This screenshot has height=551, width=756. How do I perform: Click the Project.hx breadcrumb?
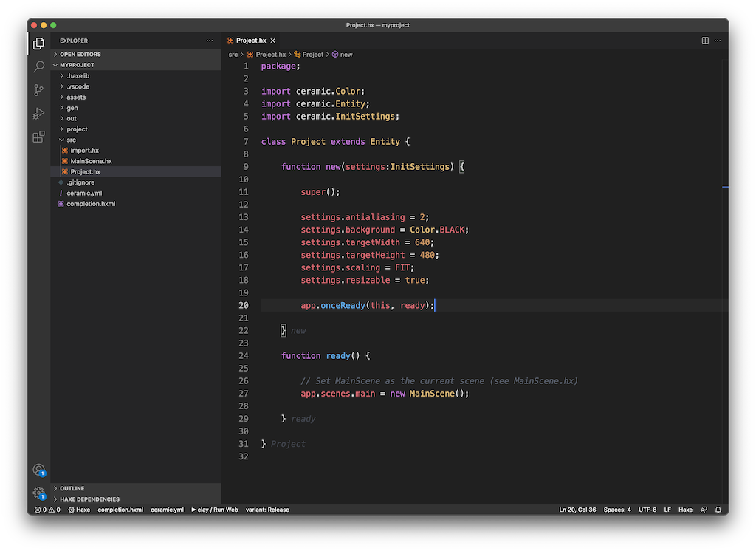pos(267,55)
